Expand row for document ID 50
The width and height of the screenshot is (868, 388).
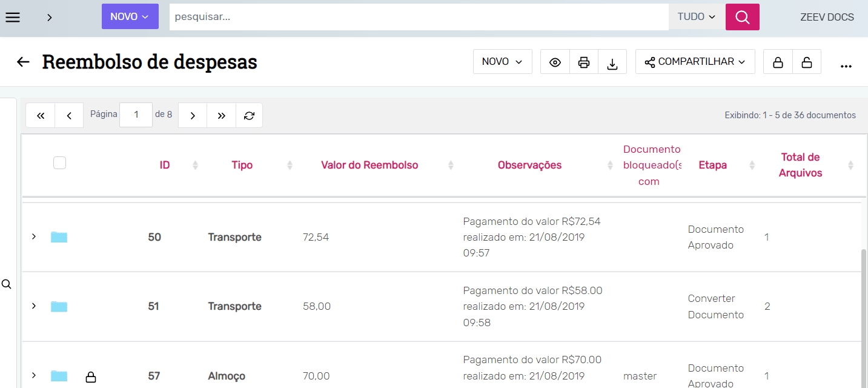[x=34, y=236]
